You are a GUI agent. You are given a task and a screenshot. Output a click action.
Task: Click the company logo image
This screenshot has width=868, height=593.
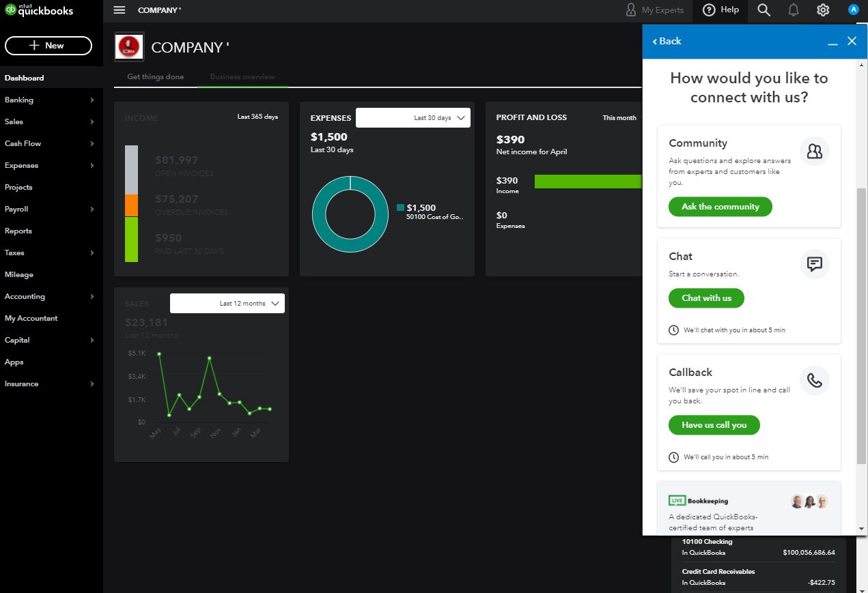click(x=129, y=46)
